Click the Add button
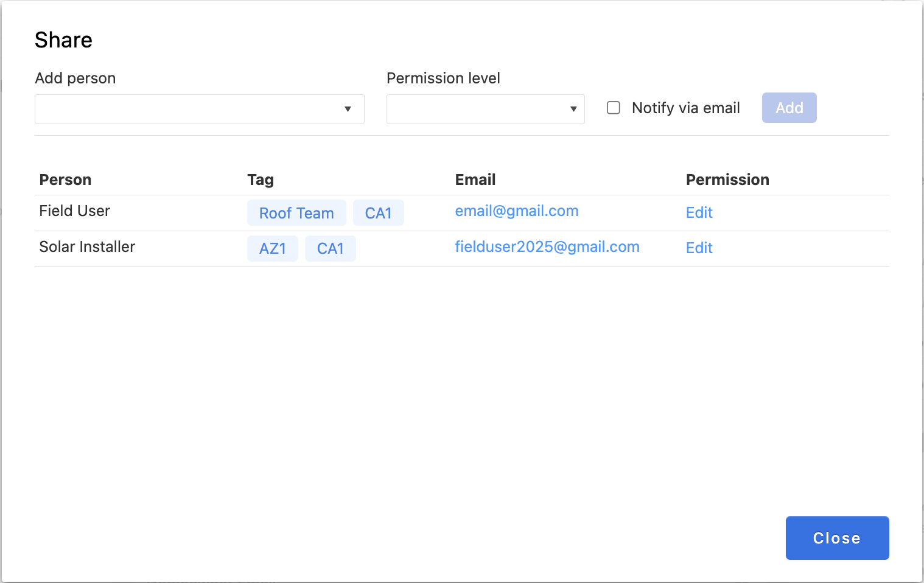The height and width of the screenshot is (583, 924). pyautogui.click(x=789, y=108)
